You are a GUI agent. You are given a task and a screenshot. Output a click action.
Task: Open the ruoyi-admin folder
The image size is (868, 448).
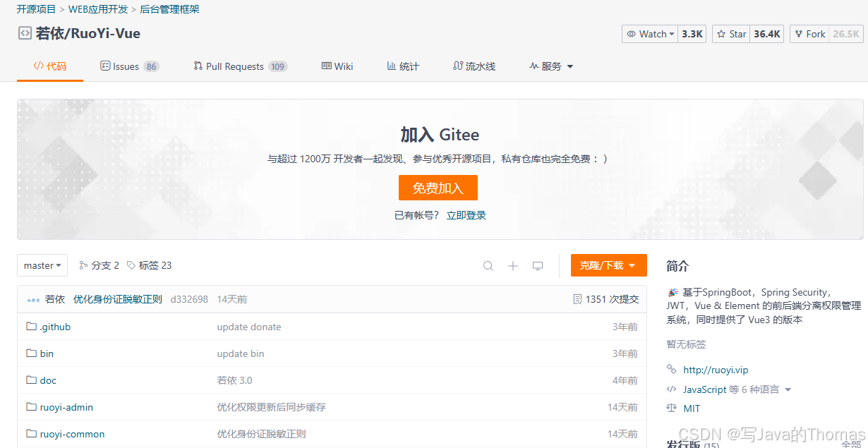click(x=66, y=407)
